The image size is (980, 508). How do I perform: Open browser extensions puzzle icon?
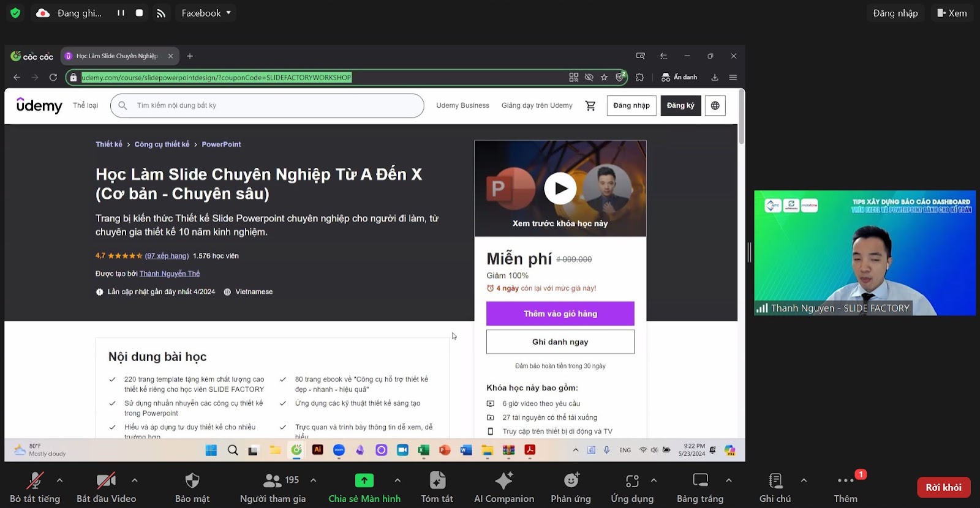(639, 77)
